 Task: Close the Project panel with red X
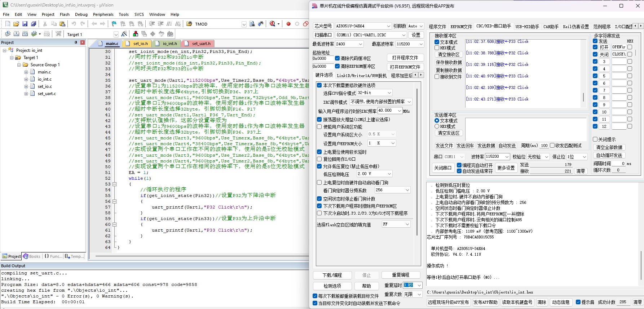click(83, 42)
